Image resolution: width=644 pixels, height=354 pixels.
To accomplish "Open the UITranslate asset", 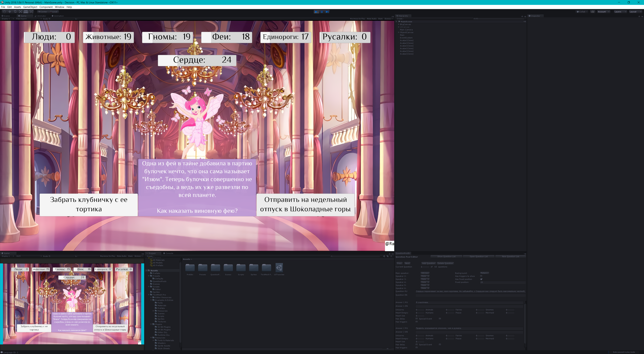I will pos(279,268).
